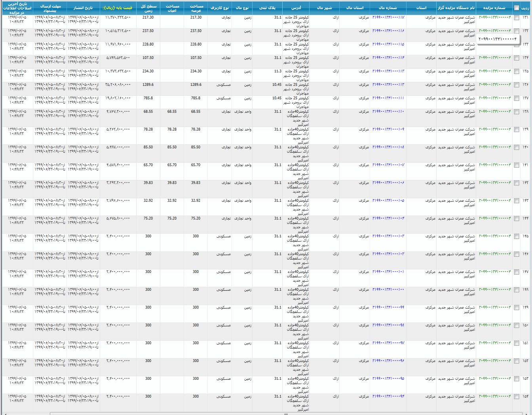Check the box for row ۱۳۱
532x415 pixels.
(517, 18)
